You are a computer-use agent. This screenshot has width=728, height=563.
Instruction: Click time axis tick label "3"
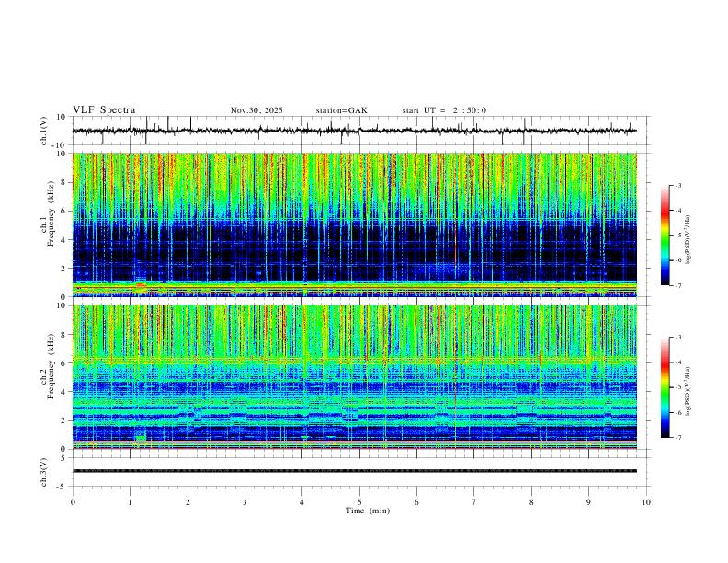[245, 502]
